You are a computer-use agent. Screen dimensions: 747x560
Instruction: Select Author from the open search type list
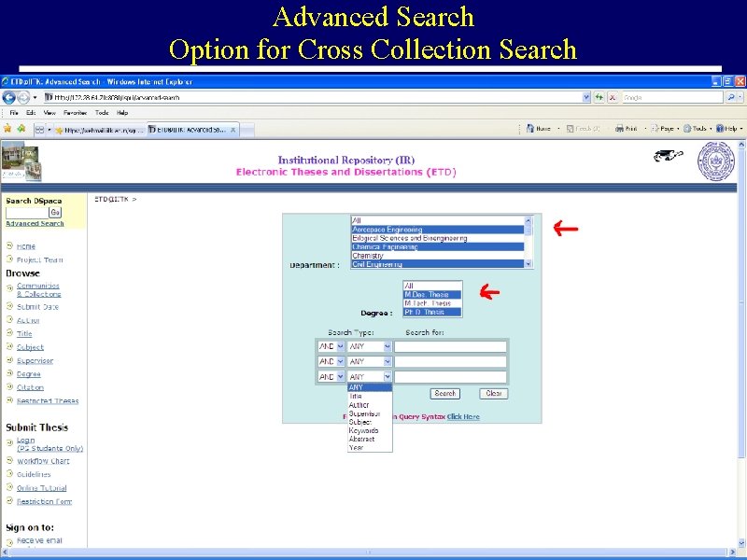click(x=359, y=404)
